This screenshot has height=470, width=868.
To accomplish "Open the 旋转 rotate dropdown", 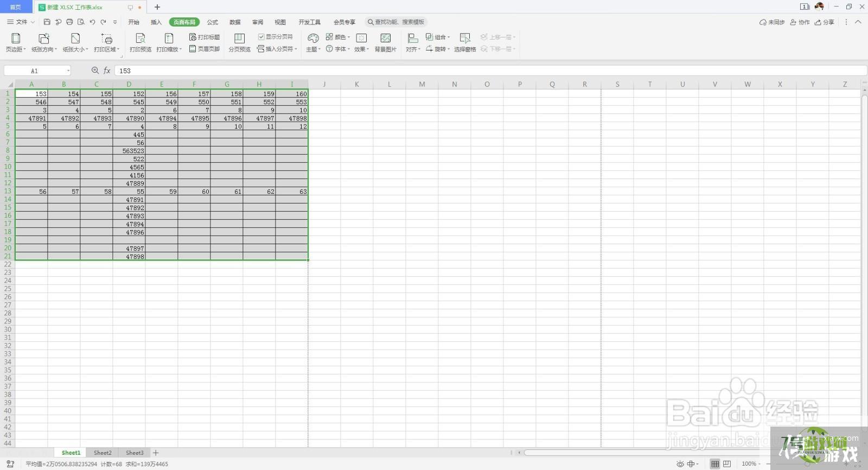I will [x=438, y=49].
